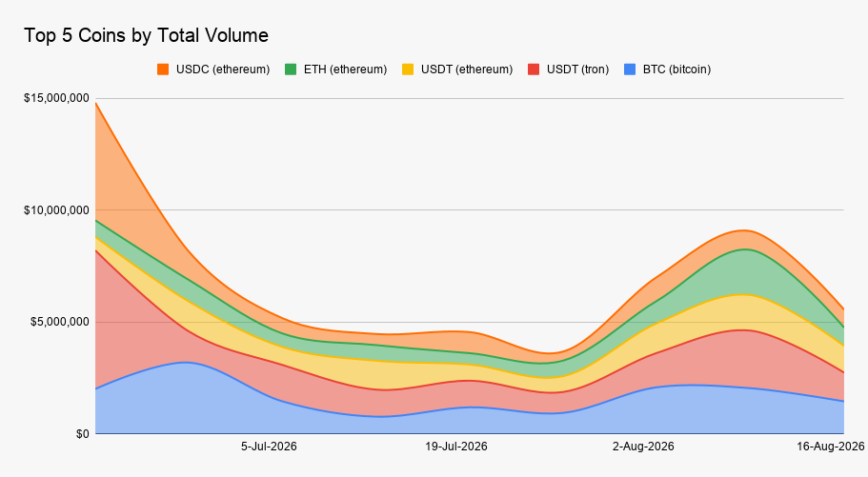Image resolution: width=868 pixels, height=477 pixels.
Task: Click the 5-Jul-2026 x-axis label
Action: coord(269,446)
